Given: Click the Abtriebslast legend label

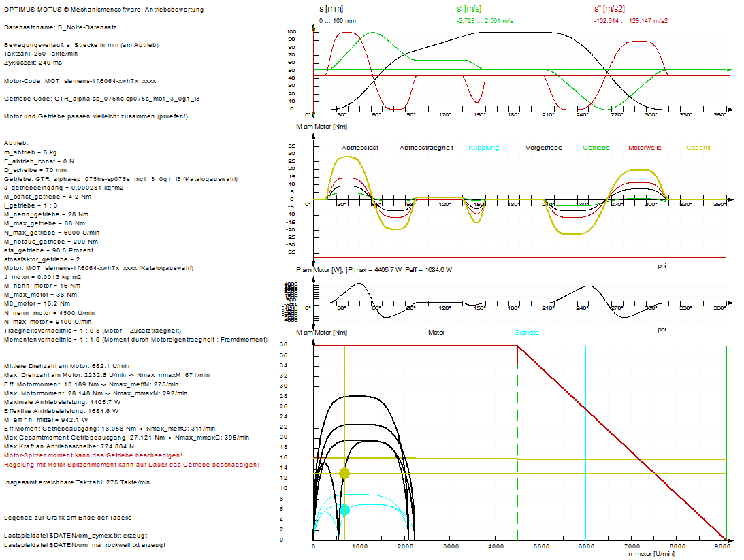Looking at the screenshot, I should coord(360,148).
